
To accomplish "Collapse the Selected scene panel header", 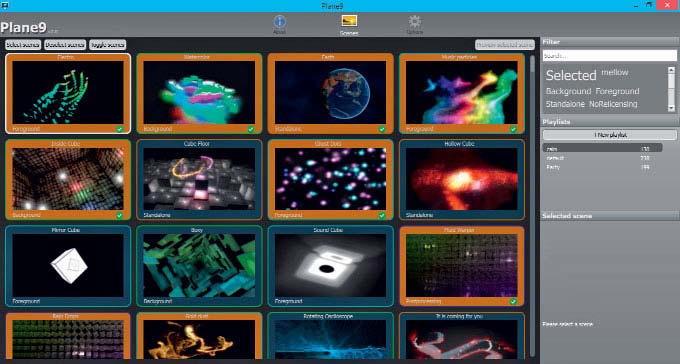I will (610, 216).
